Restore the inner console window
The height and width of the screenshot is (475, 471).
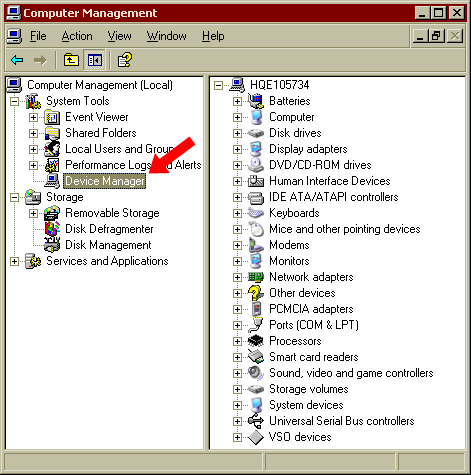[x=437, y=36]
